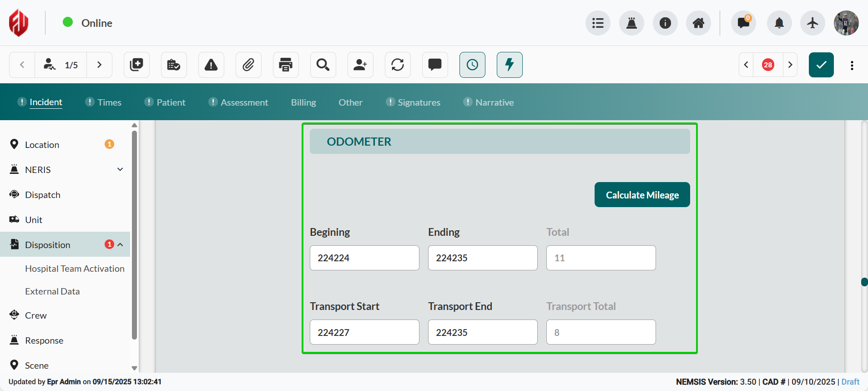Collapse the Disposition sidebar section
Viewport: 868px width, 391px height.
[121, 245]
